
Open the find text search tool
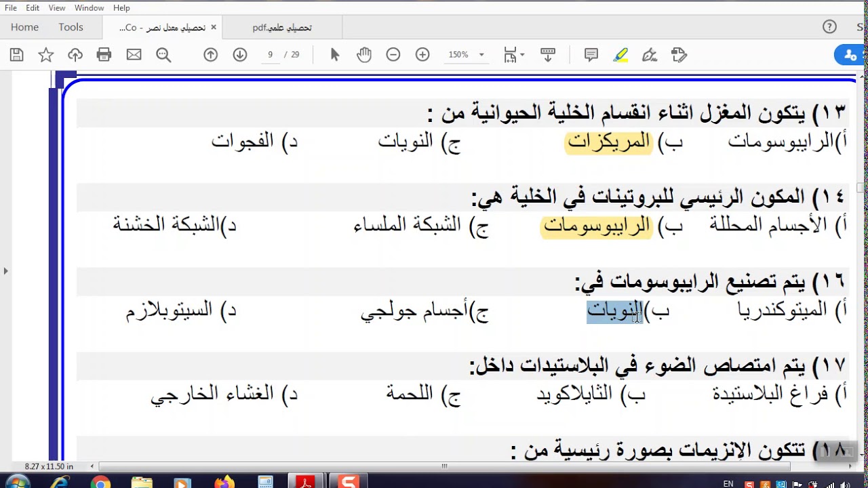(x=163, y=55)
